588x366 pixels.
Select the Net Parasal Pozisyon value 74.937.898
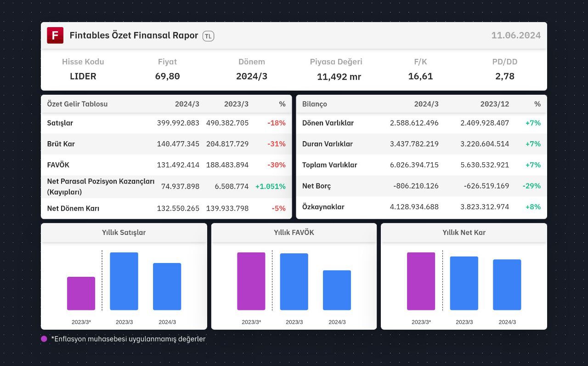(180, 186)
